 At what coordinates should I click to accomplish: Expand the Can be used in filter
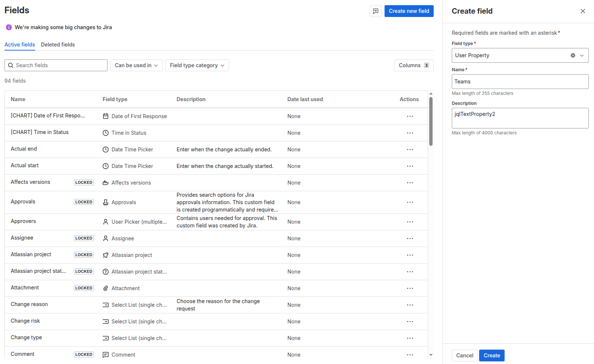point(136,65)
